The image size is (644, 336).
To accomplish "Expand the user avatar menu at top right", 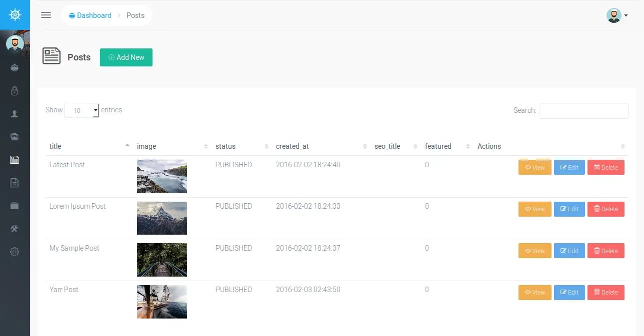I will coord(616,15).
